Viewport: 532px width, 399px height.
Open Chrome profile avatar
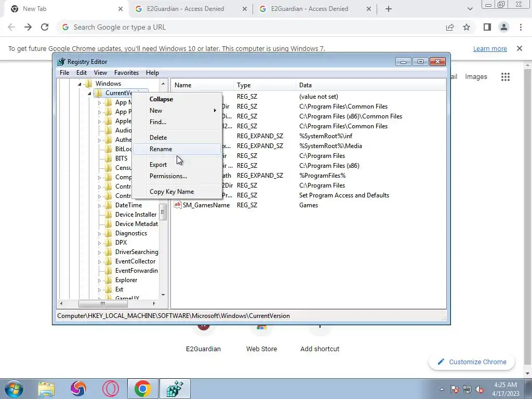coord(504,27)
